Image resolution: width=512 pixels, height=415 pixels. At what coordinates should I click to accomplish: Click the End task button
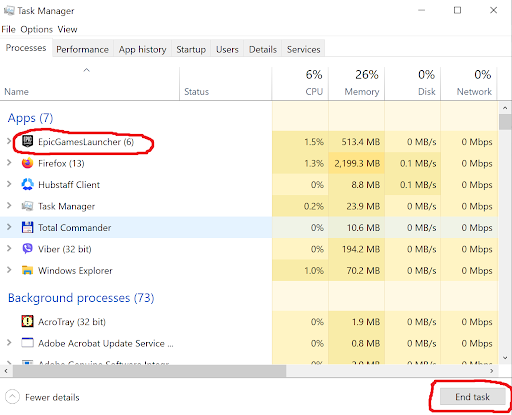click(x=472, y=397)
